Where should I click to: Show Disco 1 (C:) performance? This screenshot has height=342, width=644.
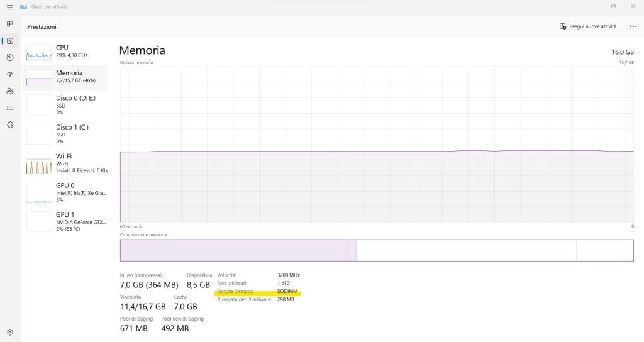(65, 134)
